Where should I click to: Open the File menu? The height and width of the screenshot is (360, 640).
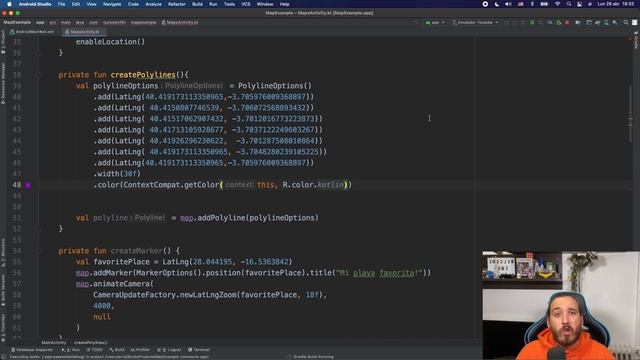tap(61, 4)
